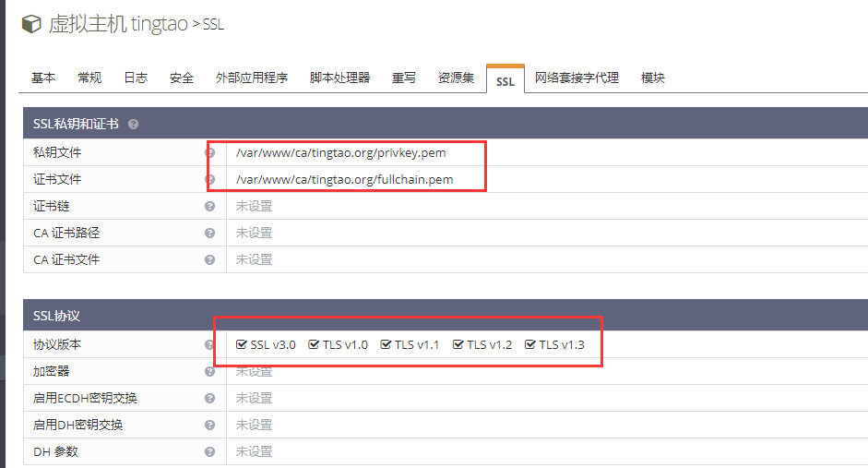The height and width of the screenshot is (468, 868).
Task: Select the 资源集 tab
Action: (457, 78)
